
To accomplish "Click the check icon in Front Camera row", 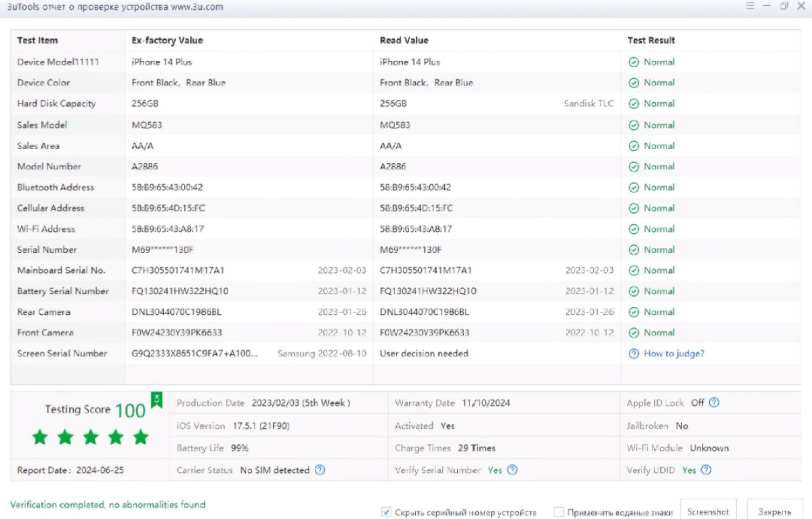I will click(634, 333).
